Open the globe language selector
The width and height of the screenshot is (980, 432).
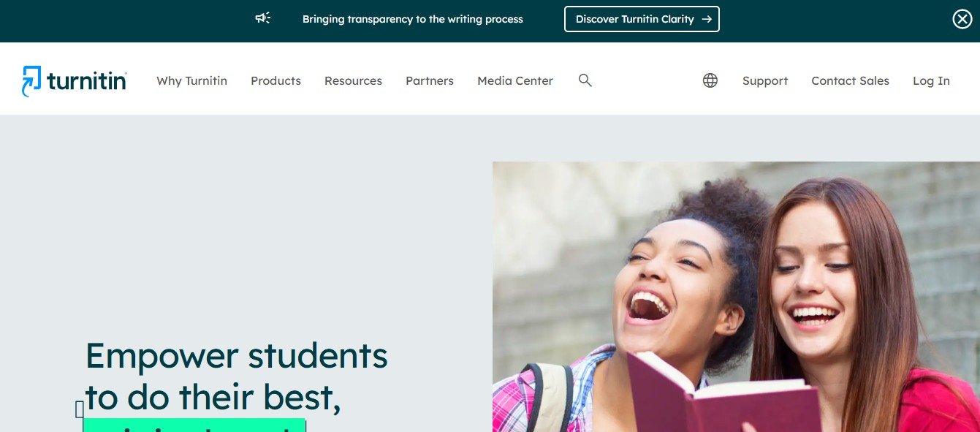coord(710,80)
